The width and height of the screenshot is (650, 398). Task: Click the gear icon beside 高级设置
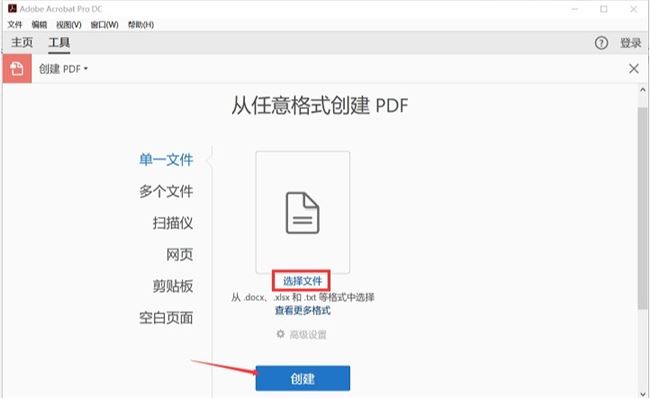(x=281, y=334)
